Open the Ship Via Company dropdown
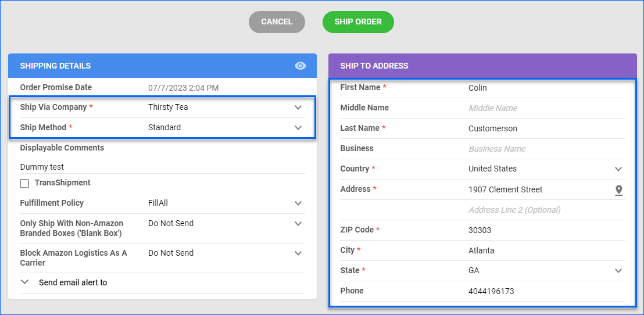644x315 pixels. point(226,107)
